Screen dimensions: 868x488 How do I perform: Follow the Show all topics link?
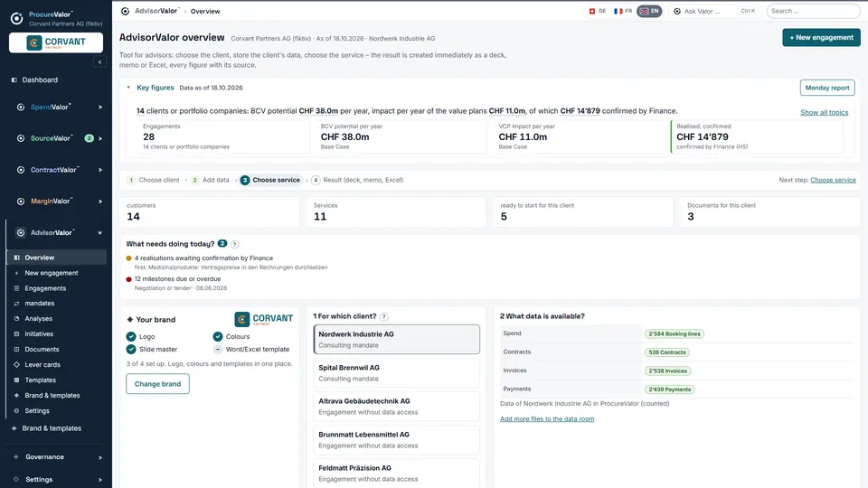tap(824, 112)
